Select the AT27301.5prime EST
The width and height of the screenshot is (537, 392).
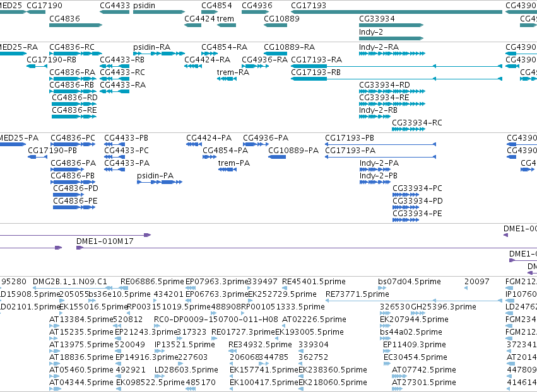coord(397,389)
